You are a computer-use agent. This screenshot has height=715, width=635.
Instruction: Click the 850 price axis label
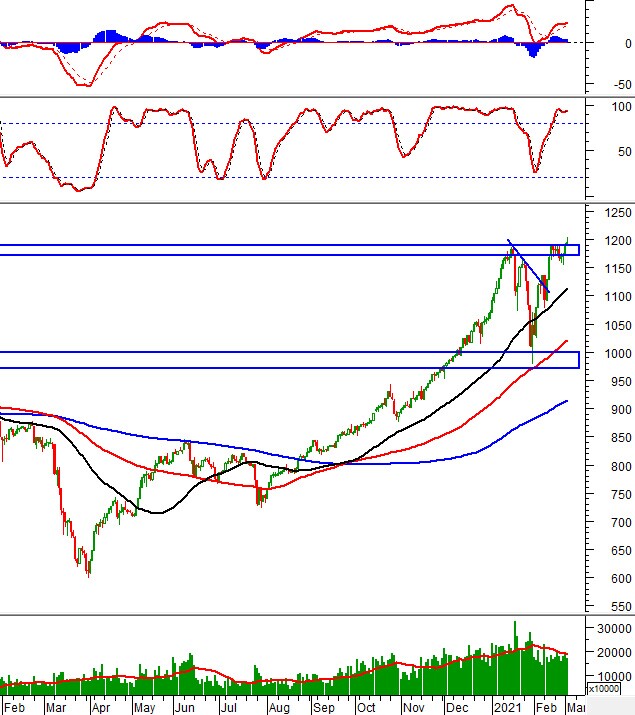click(621, 438)
